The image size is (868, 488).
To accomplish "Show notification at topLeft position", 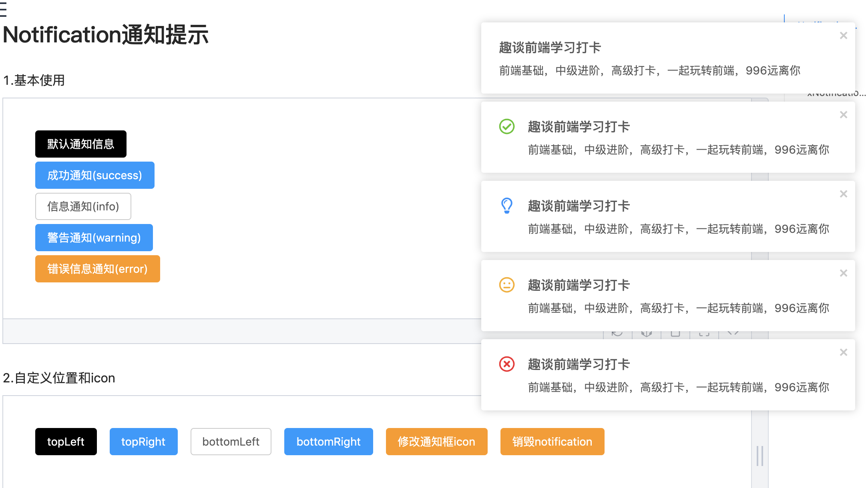I will click(66, 442).
